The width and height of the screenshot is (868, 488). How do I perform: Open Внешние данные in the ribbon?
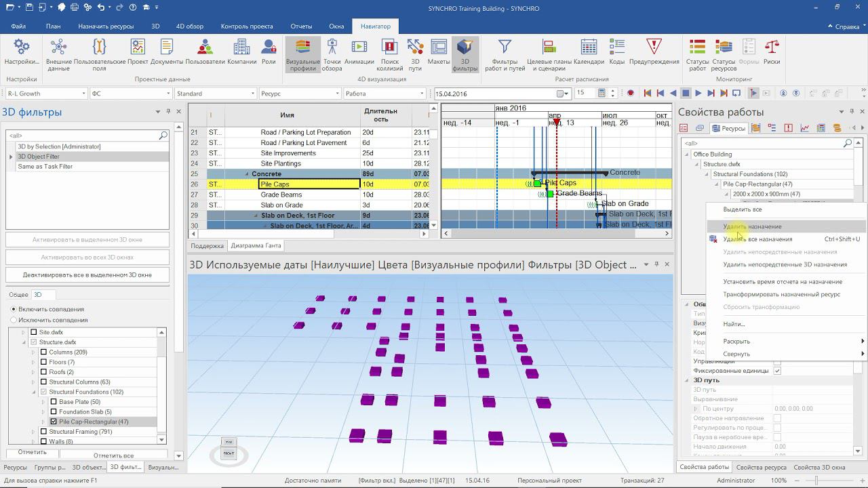59,54
